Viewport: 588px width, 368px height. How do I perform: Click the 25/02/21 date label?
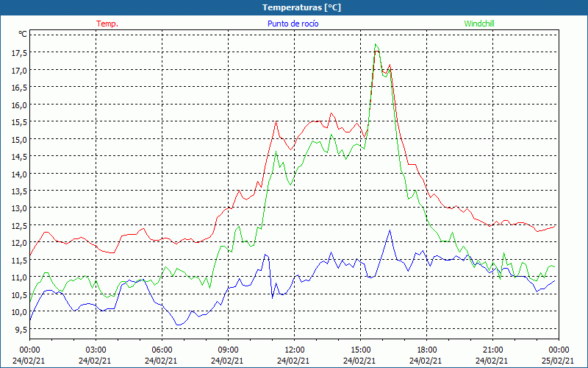(x=558, y=361)
